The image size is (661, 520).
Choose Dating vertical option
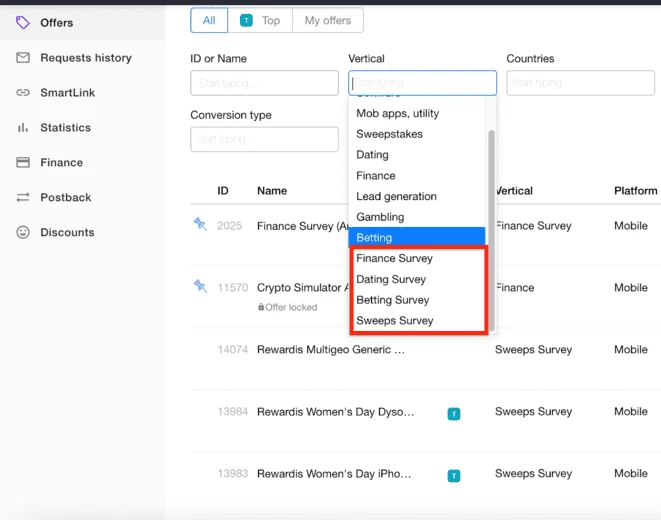point(416,155)
